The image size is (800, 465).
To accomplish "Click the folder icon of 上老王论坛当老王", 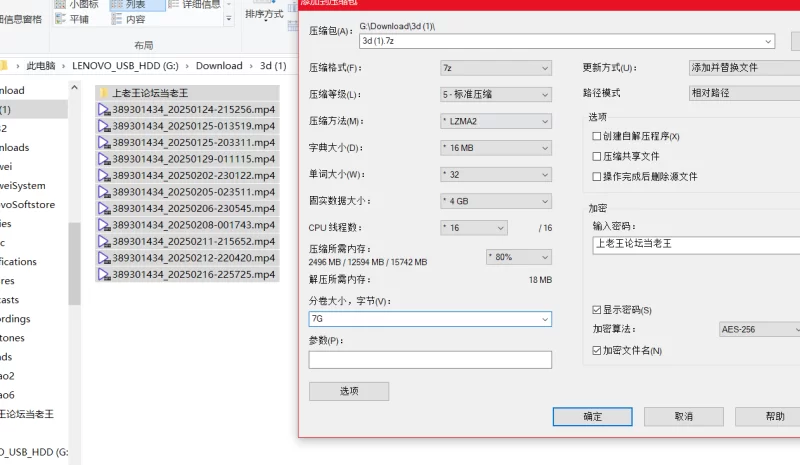I will (x=104, y=93).
